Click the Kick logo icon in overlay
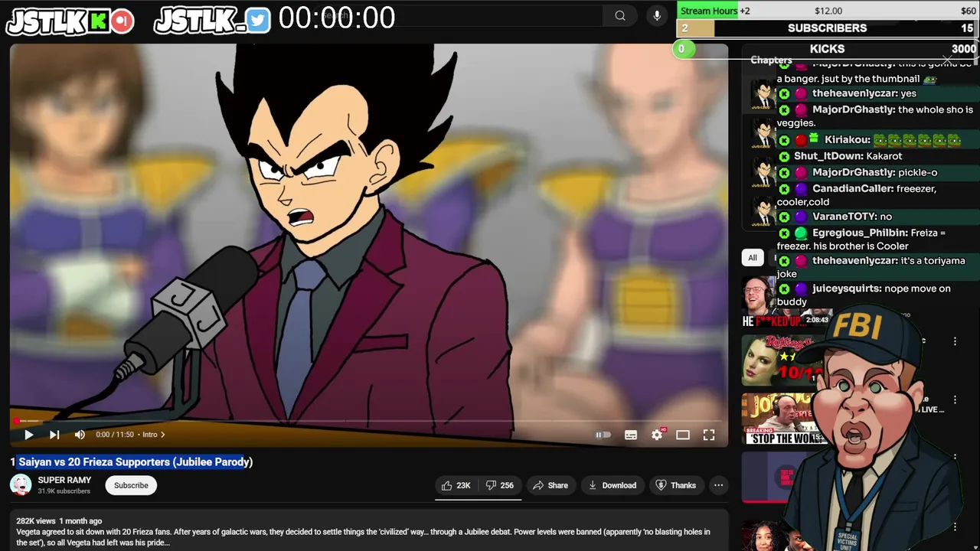Viewport: 980px width, 551px height. tap(98, 21)
